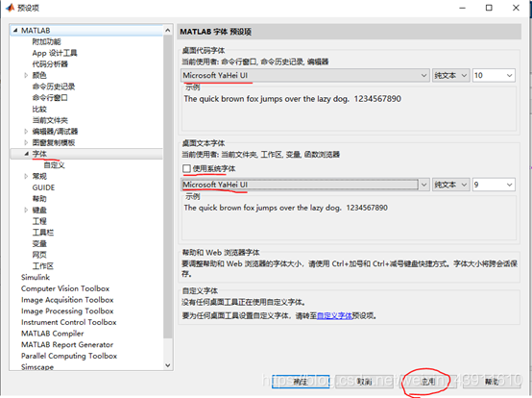532x398 pixels.
Task: Select MATLAB Compiler in the tree
Action: 52,334
